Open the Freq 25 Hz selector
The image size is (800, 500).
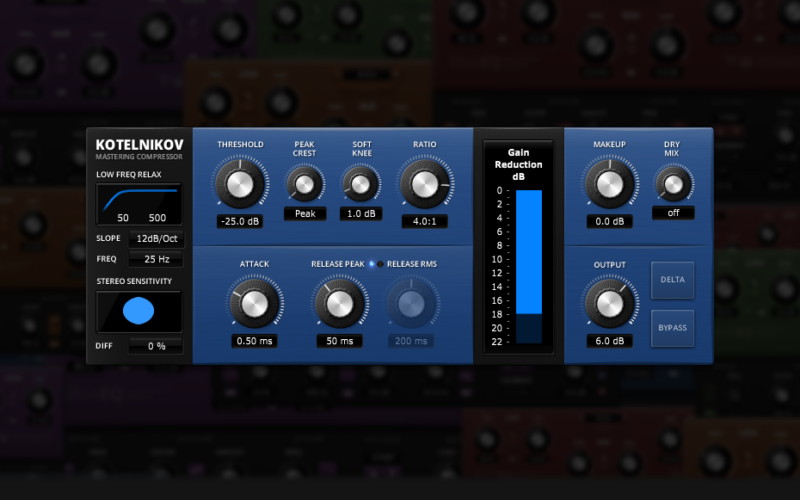pos(155,259)
